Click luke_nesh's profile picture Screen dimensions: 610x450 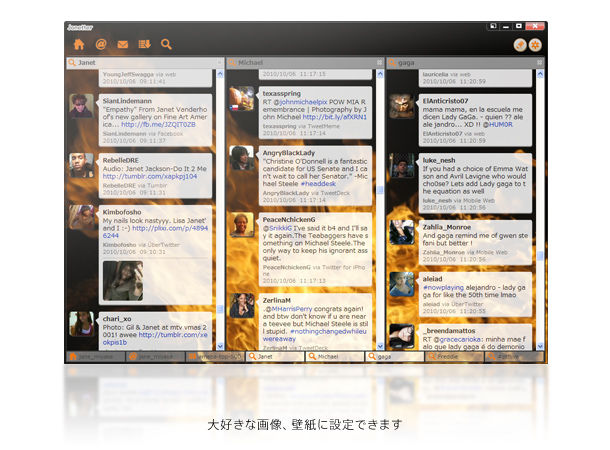point(401,165)
